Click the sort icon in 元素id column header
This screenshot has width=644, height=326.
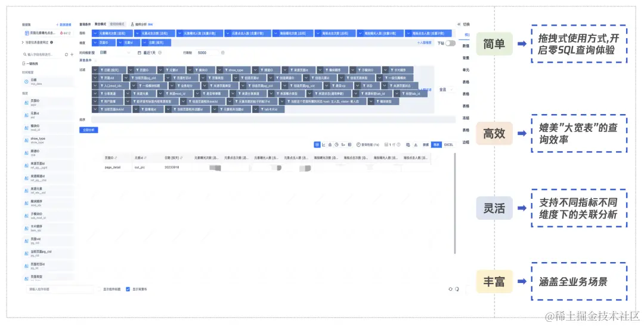coord(145,158)
